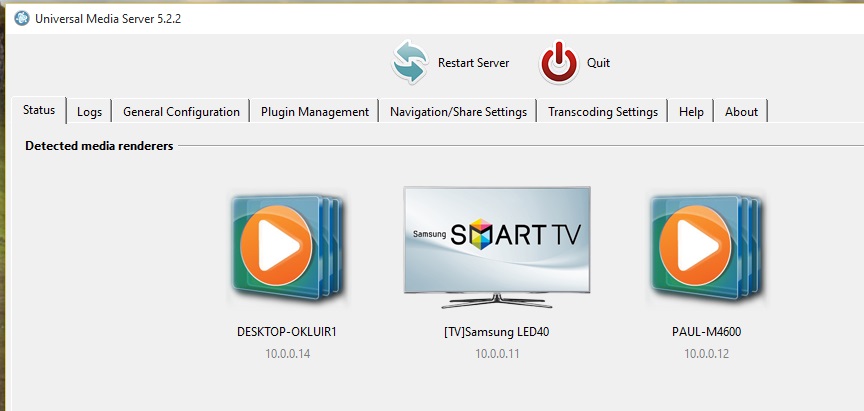
Task: Click the IP address 10.0.0.14
Action: coord(288,354)
